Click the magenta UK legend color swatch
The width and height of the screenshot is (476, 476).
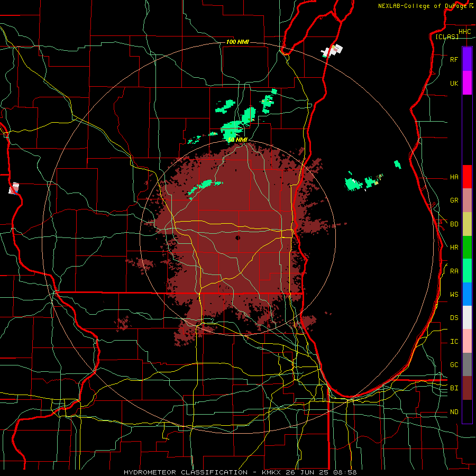pyautogui.click(x=467, y=83)
